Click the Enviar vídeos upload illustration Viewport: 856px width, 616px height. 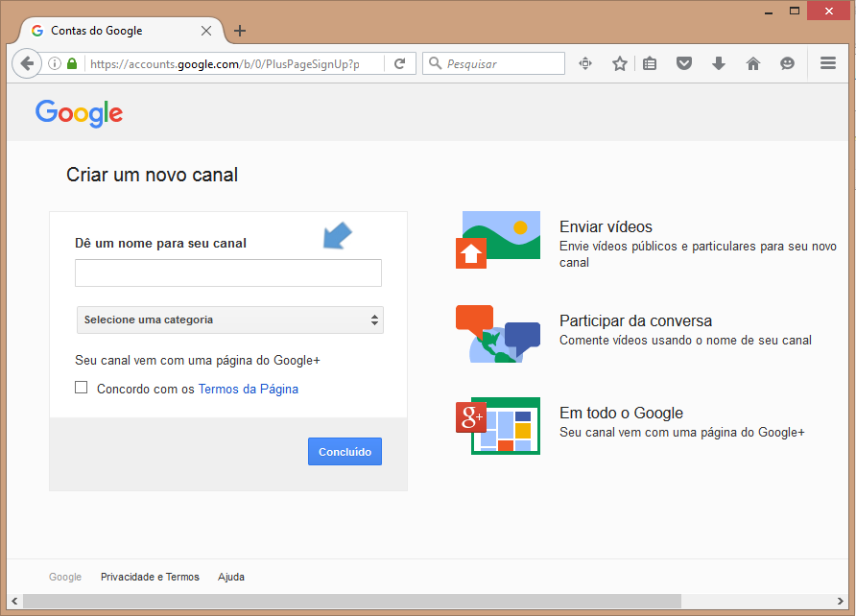(498, 240)
